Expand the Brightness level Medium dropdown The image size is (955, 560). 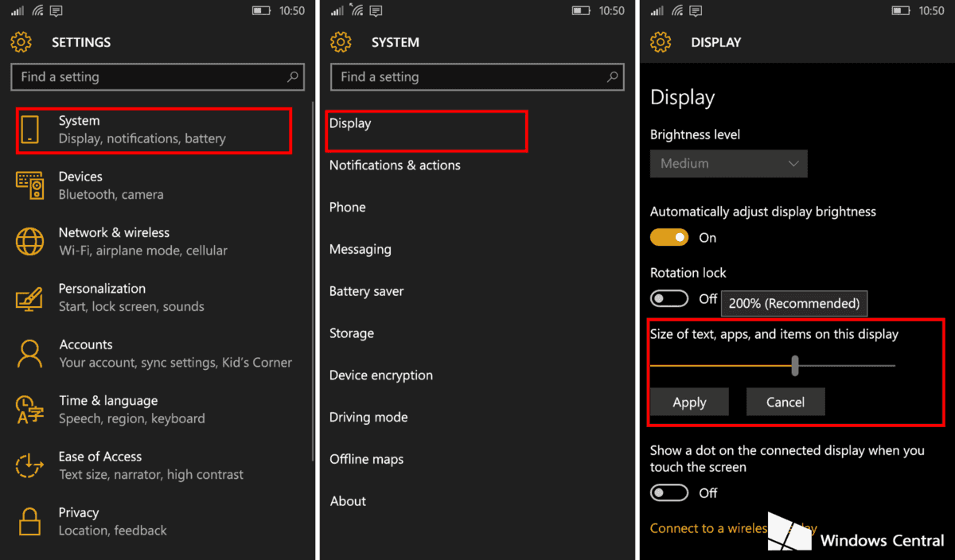(x=728, y=164)
